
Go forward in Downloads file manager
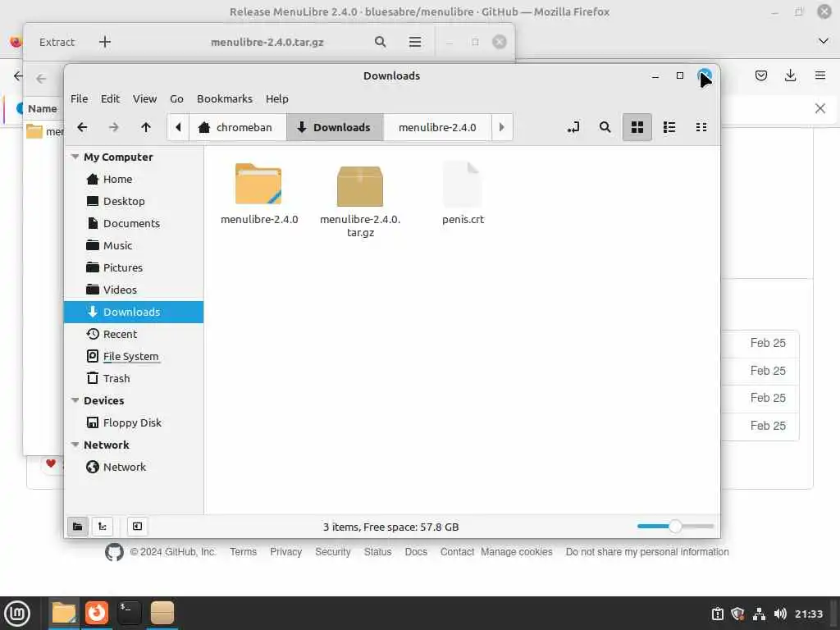click(113, 127)
